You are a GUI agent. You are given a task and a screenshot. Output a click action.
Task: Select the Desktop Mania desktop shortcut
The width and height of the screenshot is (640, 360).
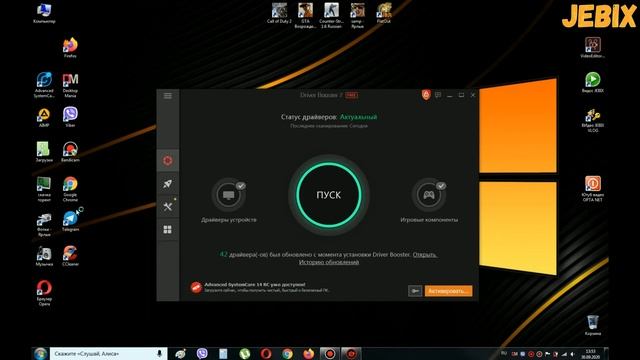(x=70, y=85)
